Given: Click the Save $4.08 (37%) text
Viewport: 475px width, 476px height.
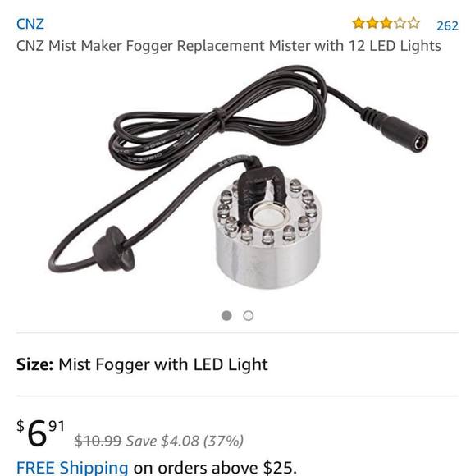Looking at the screenshot, I should [x=185, y=441].
